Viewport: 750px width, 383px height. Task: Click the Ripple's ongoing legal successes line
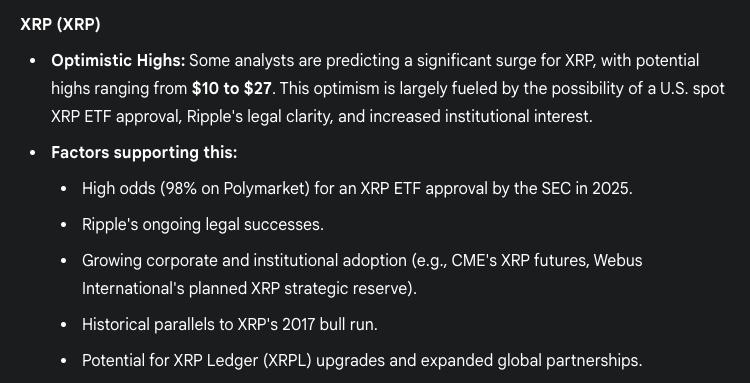coord(203,224)
